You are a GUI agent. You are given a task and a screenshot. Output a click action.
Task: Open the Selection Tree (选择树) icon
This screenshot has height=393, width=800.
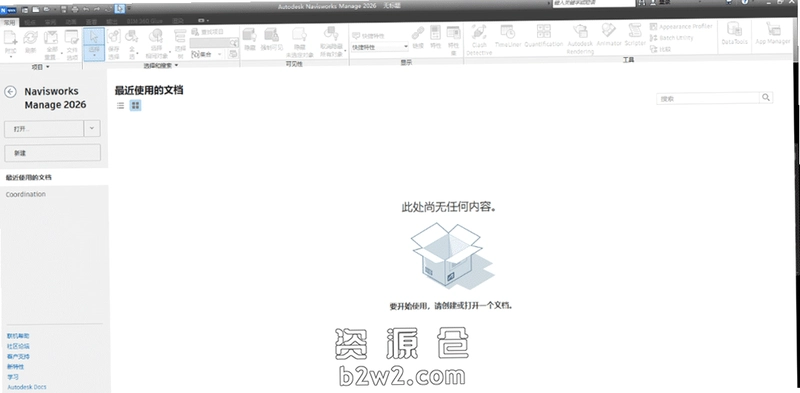[180, 37]
